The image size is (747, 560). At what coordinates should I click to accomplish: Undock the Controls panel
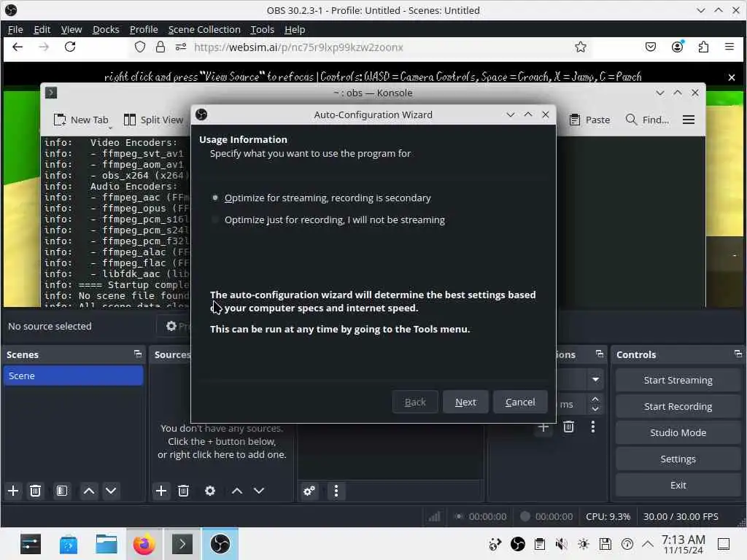[x=738, y=354]
